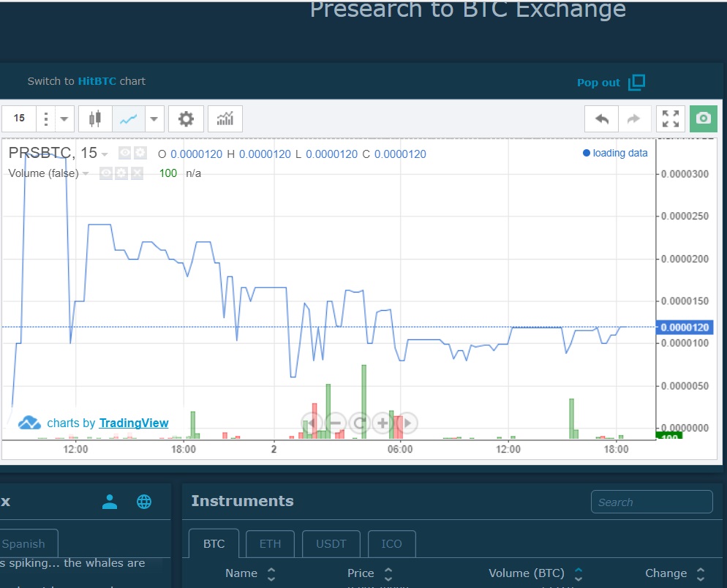727x588 pixels.
Task: Switch to the ETH instruments tab
Action: pyautogui.click(x=270, y=543)
